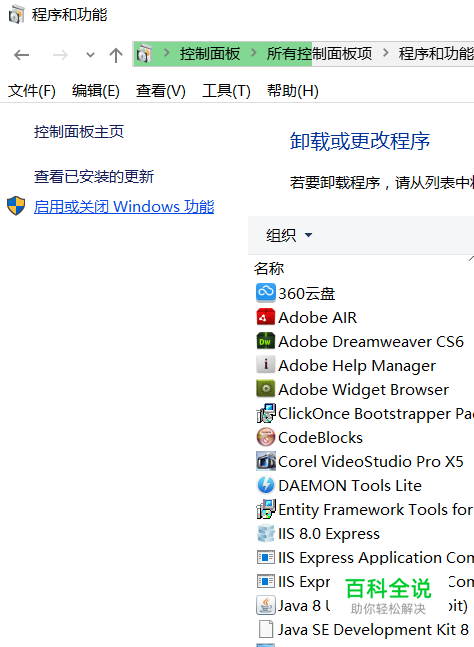474x647 pixels.
Task: Open 查看已安装的更新 link
Action: (94, 177)
